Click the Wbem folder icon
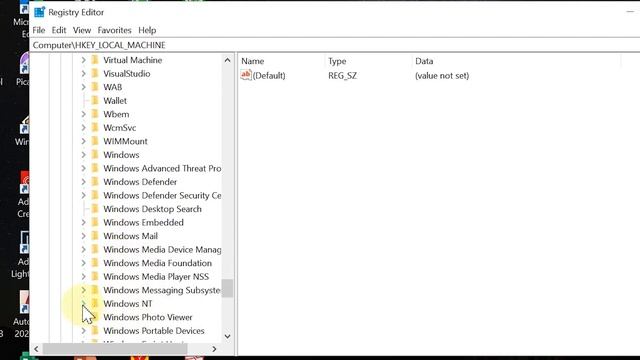 coord(95,114)
